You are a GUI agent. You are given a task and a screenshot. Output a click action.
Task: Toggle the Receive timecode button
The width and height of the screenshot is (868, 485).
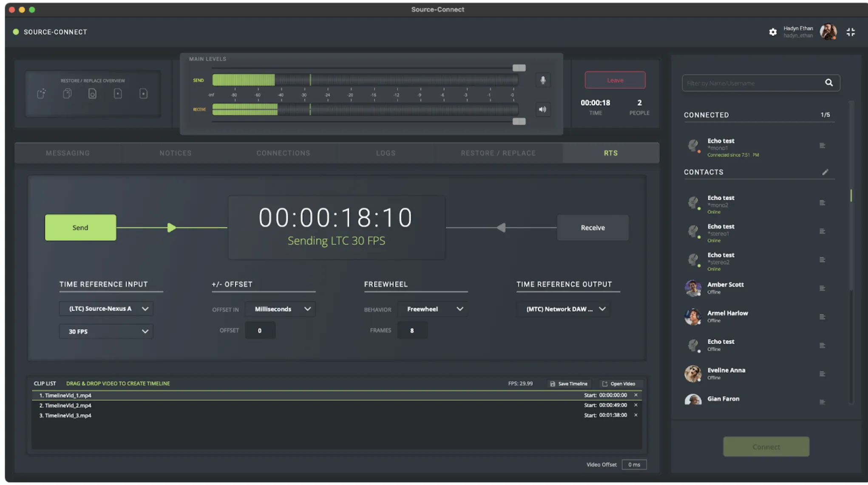[x=593, y=228]
